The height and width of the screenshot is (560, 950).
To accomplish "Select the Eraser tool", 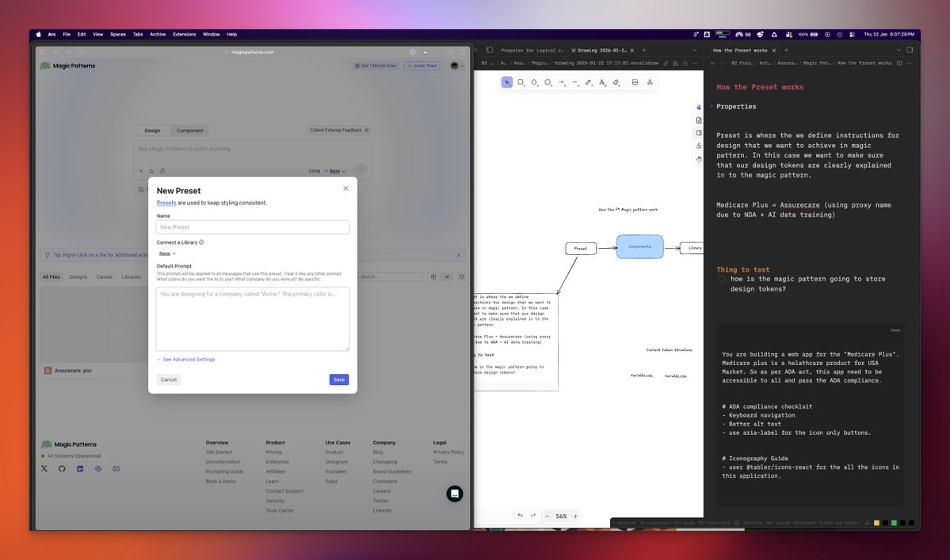I will click(x=616, y=82).
